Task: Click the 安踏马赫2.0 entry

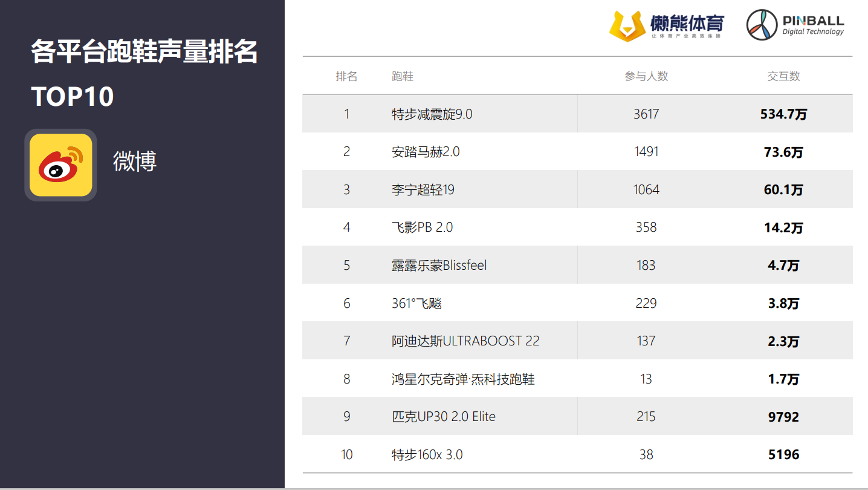Action: [425, 152]
